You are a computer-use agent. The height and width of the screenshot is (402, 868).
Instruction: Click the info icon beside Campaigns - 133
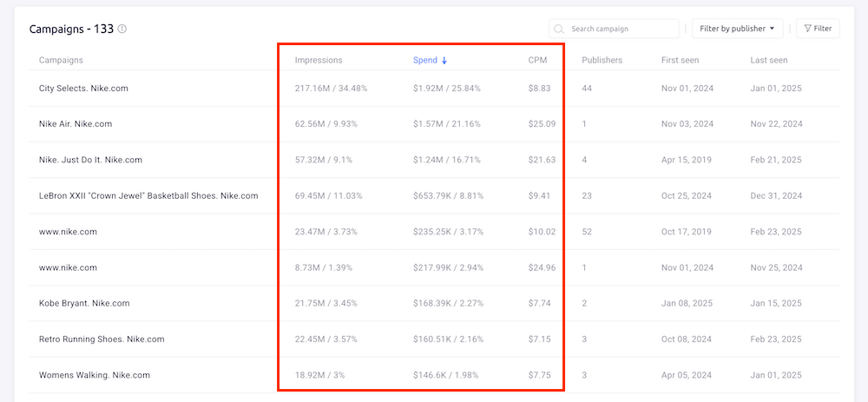122,29
